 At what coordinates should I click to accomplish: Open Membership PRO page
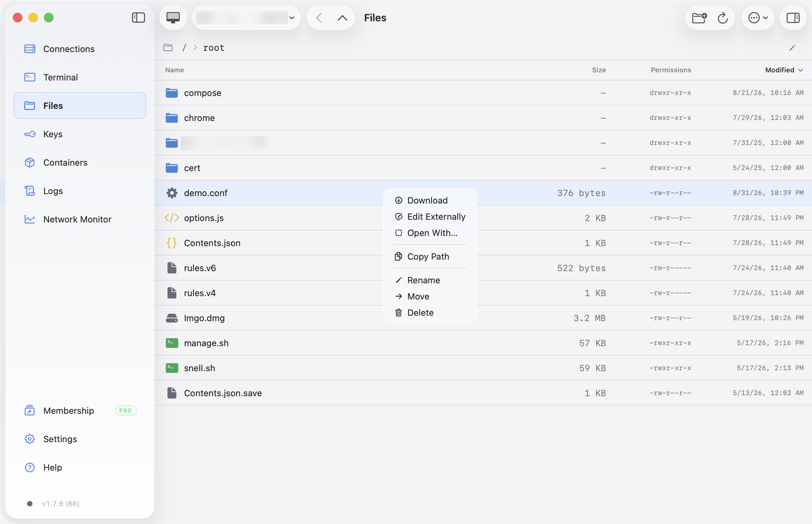[x=80, y=411]
